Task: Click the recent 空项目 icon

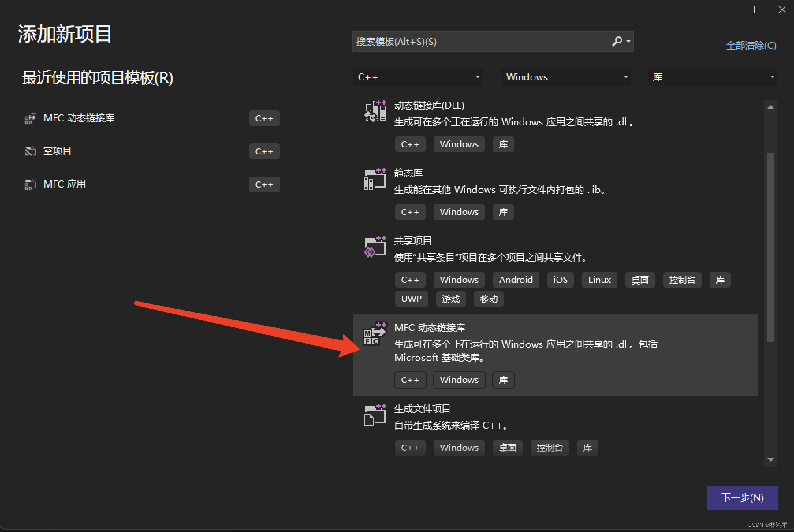Action: coord(30,151)
